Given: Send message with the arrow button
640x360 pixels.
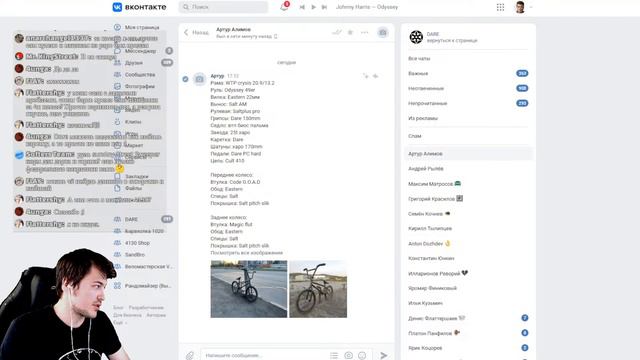Looking at the screenshot, I should (x=384, y=356).
